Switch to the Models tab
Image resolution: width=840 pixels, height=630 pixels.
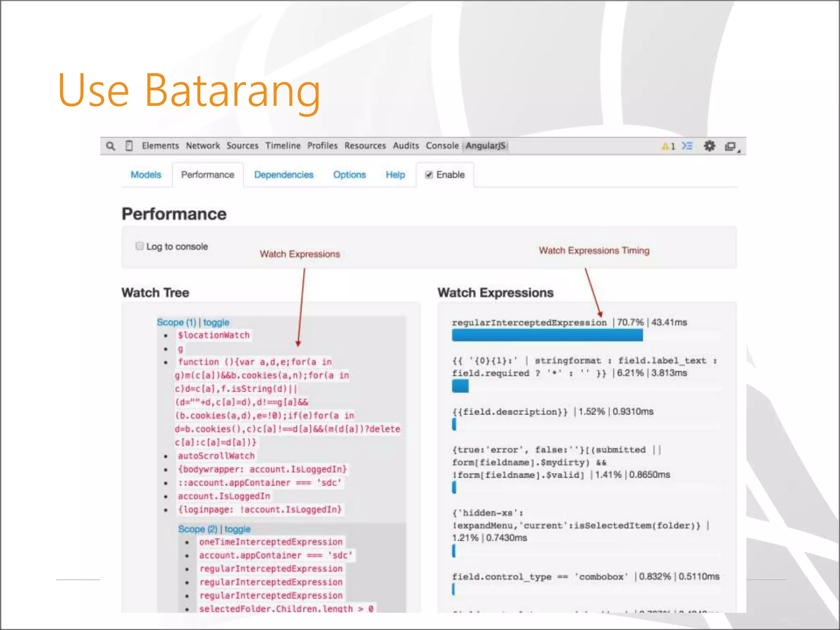(x=146, y=175)
